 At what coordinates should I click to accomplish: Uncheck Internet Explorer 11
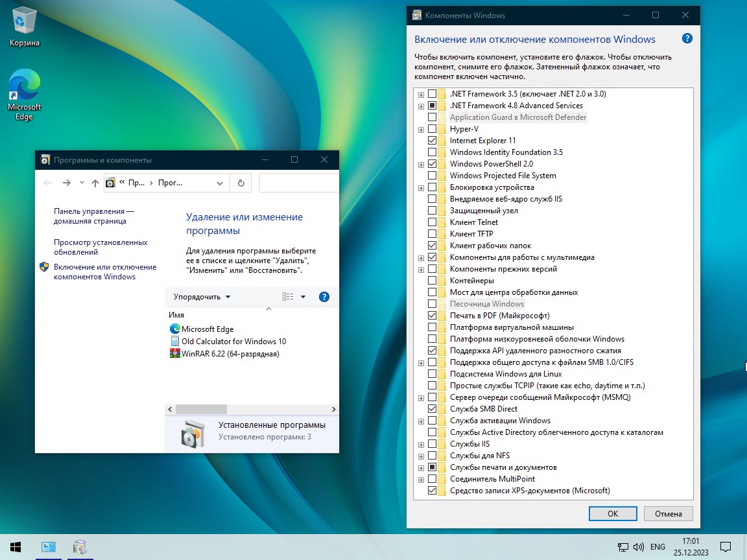432,141
